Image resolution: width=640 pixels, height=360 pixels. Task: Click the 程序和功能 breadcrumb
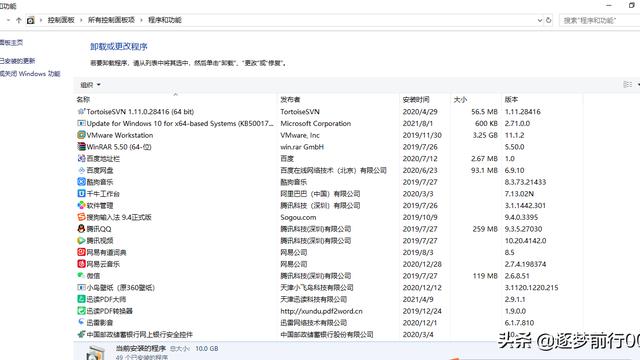click(164, 20)
